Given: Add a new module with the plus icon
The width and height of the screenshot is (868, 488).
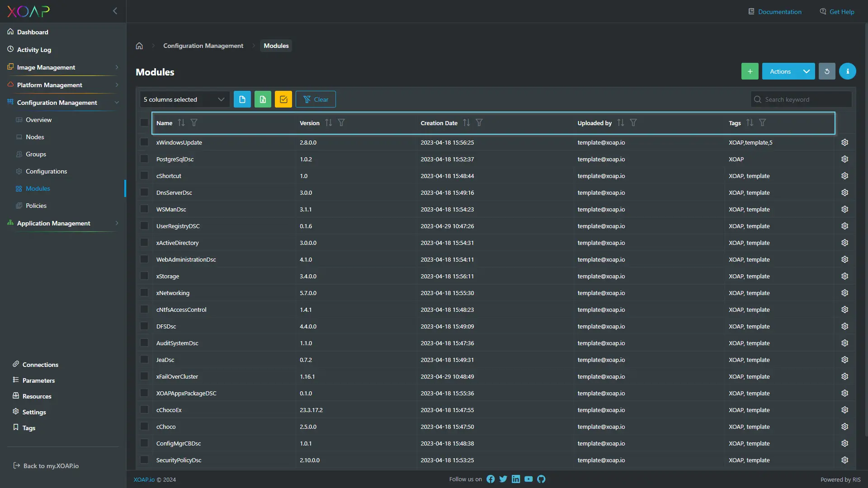Looking at the screenshot, I should pos(750,71).
